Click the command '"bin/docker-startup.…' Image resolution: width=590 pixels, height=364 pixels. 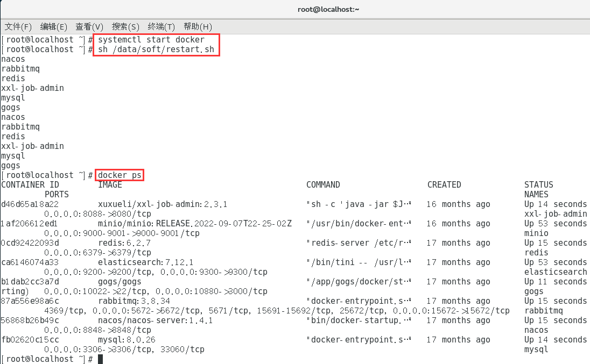pyautogui.click(x=359, y=320)
